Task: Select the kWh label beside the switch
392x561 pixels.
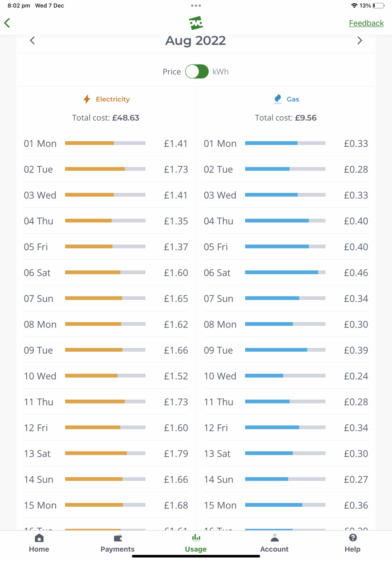Action: coord(221,72)
